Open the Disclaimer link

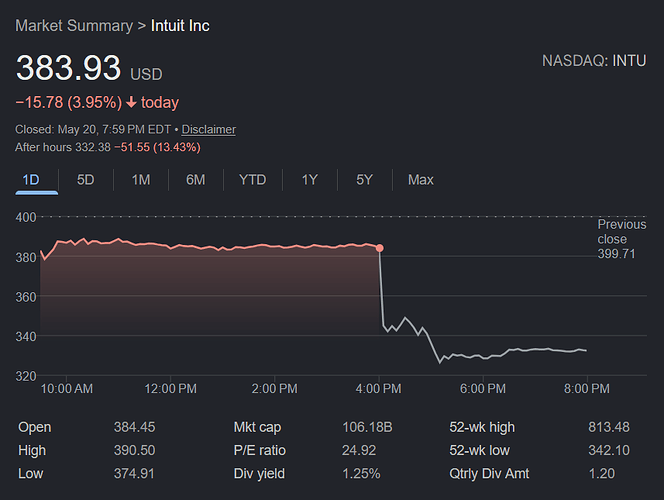click(x=208, y=130)
